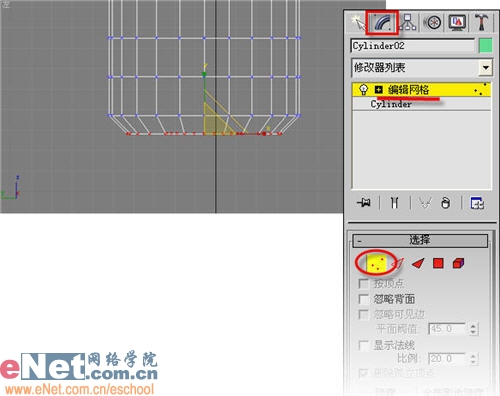Click the Make Unique icon
Image resolution: width=500 pixels, height=396 pixels.
click(x=425, y=202)
